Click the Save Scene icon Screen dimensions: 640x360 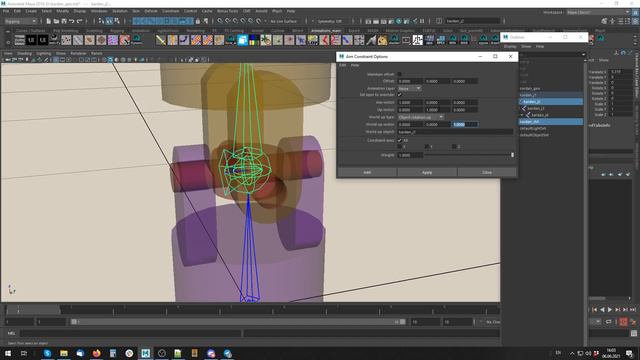64,21
